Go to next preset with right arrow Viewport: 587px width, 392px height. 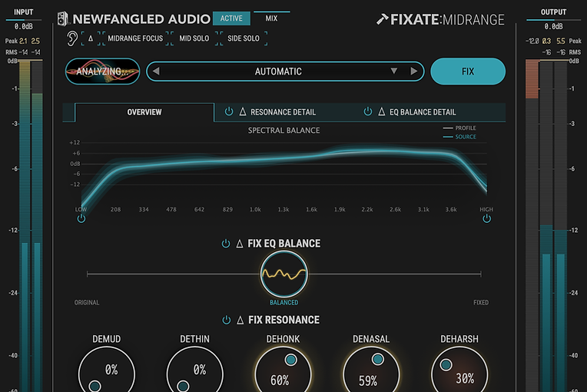point(413,71)
